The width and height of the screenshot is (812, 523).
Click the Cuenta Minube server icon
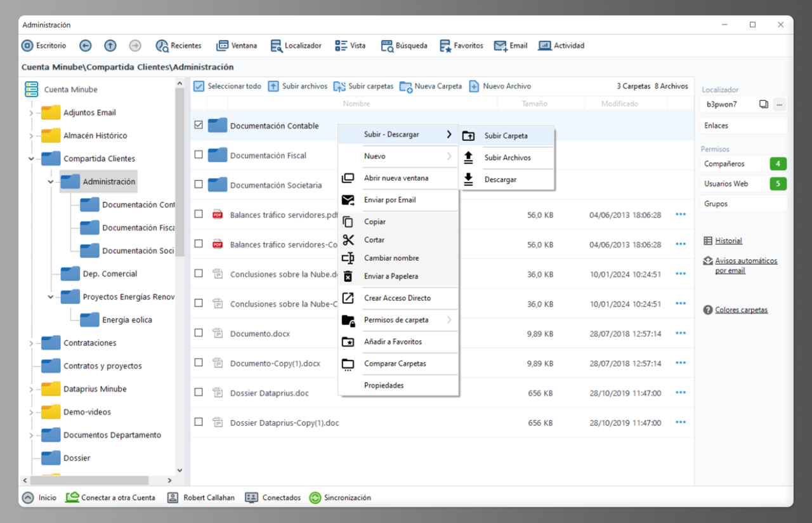pyautogui.click(x=32, y=89)
